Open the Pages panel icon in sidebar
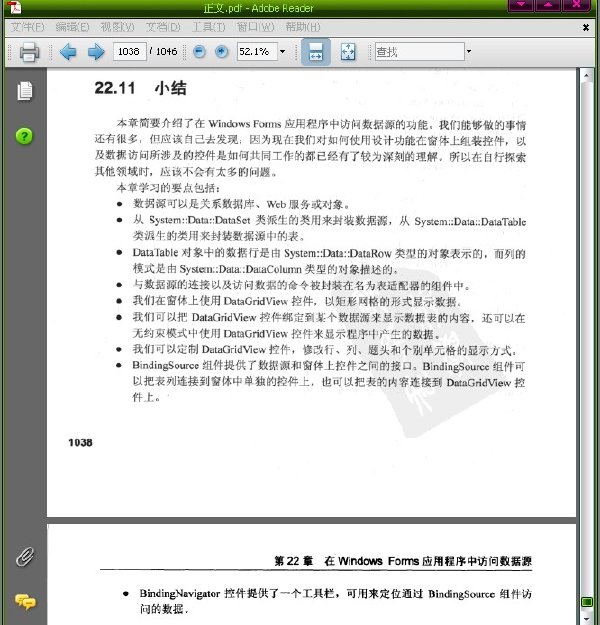 click(25, 91)
